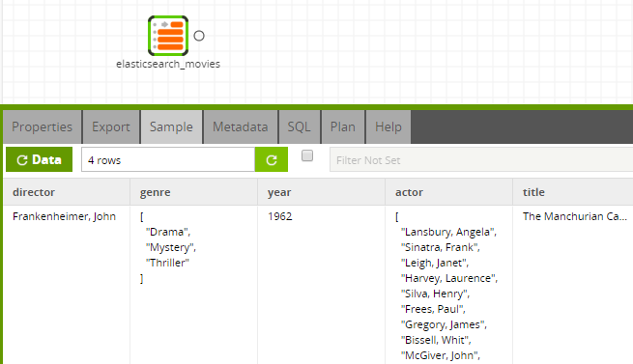Click the Data refresh button
This screenshot has width=633, height=364.
click(40, 159)
